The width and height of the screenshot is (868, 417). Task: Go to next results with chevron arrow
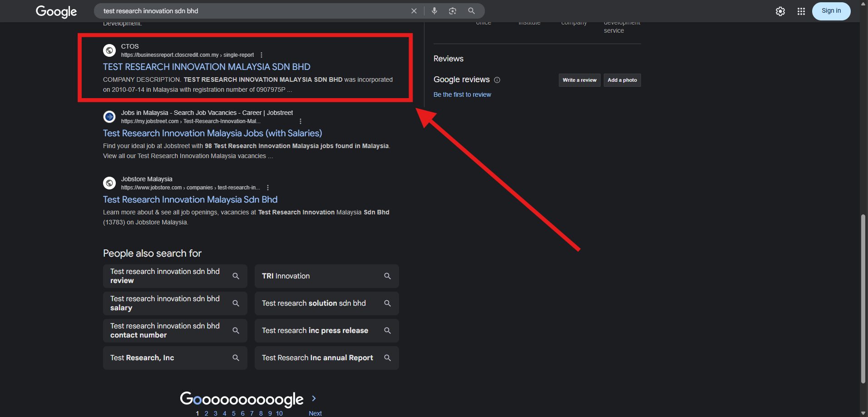[x=314, y=398]
